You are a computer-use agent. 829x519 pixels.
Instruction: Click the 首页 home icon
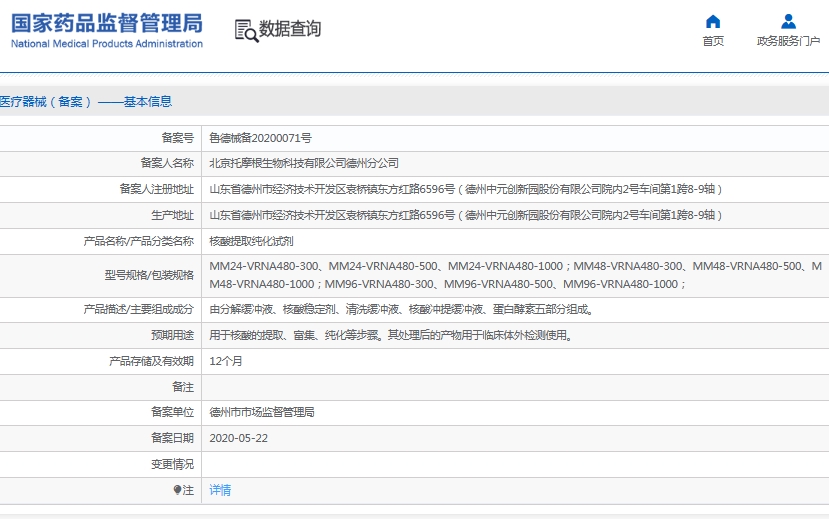coord(713,21)
